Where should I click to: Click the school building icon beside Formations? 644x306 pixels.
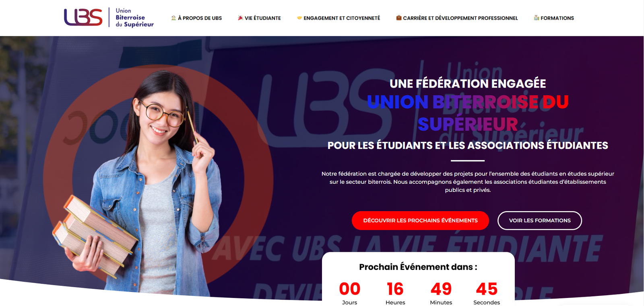pos(537,18)
